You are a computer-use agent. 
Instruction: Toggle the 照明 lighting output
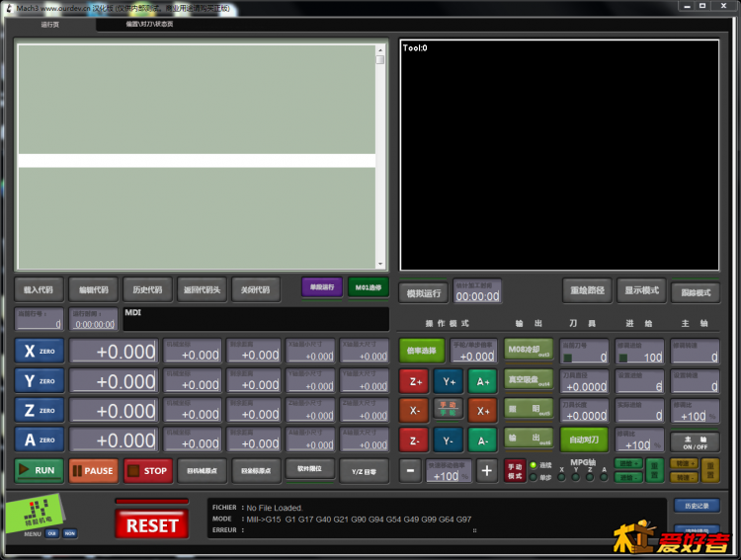[529, 409]
